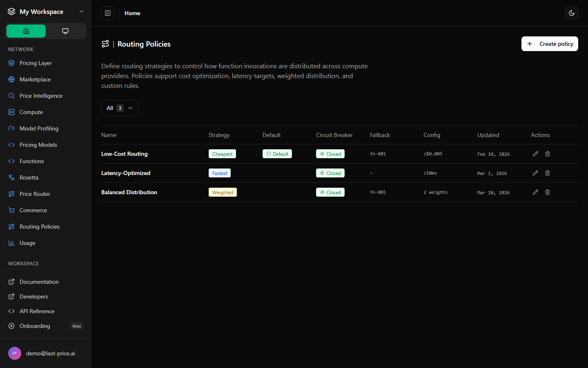Click pencil icon for Balanced Distribution

click(535, 192)
